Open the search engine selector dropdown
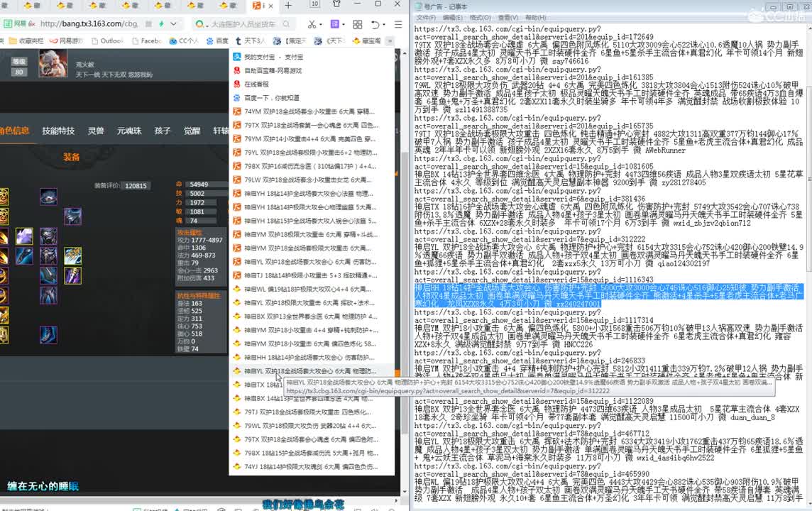The width and height of the screenshot is (812, 511). point(202,24)
